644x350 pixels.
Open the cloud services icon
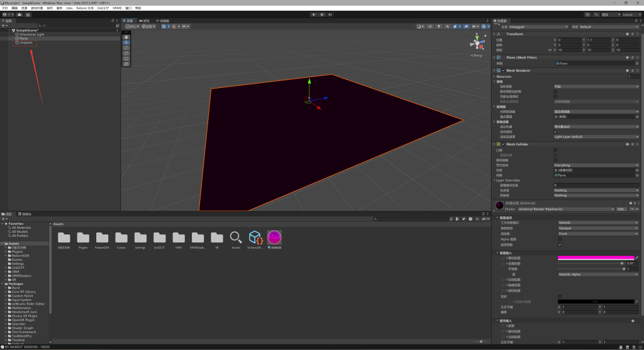(x=19, y=14)
